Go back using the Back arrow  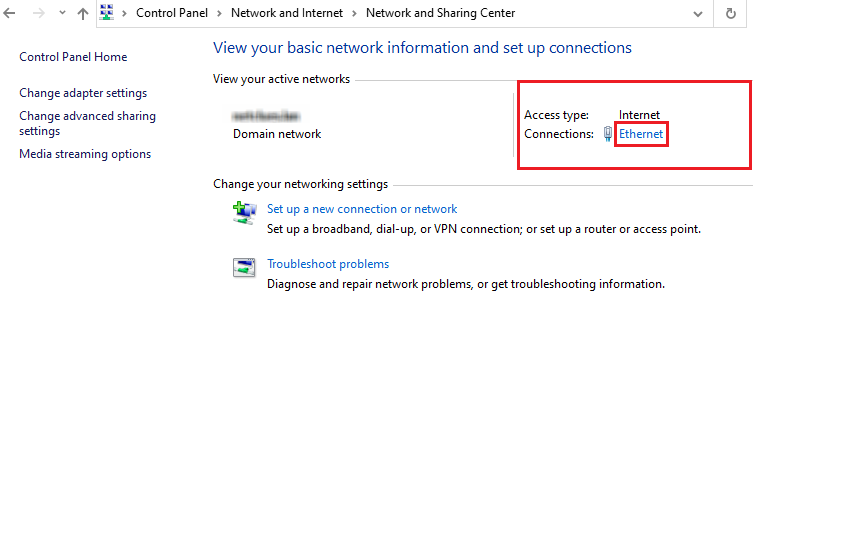click(x=9, y=13)
